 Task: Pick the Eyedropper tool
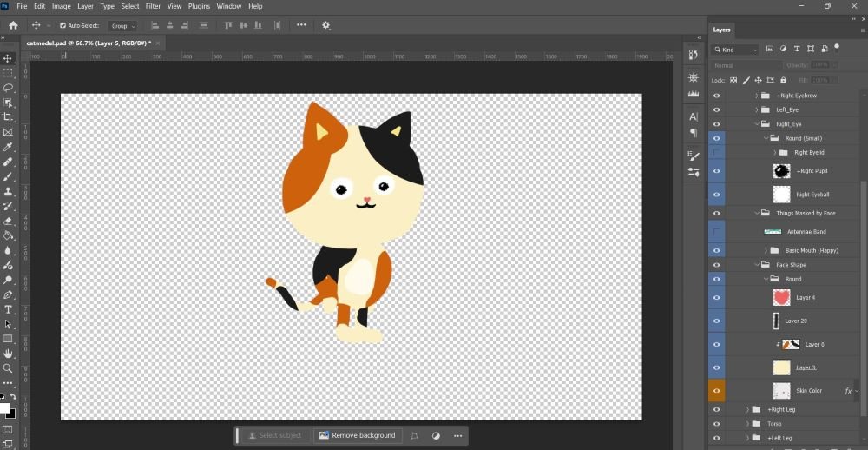tap(8, 147)
